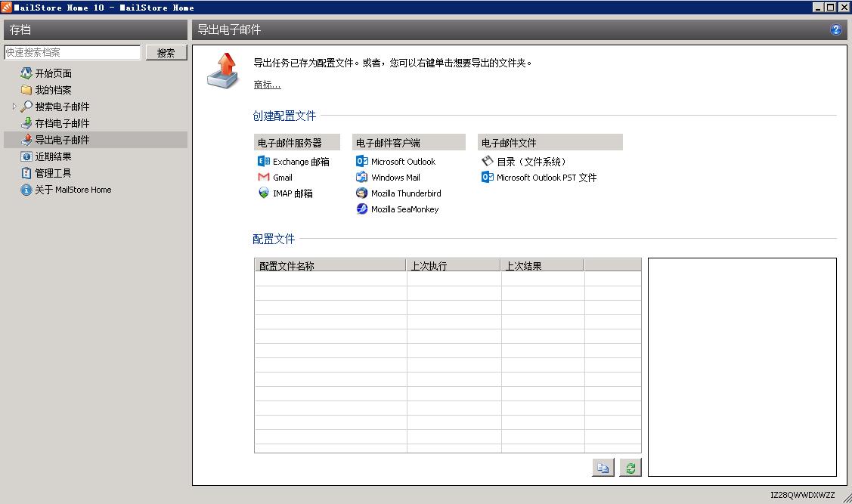Select 导出电子邮件 in the sidebar

(x=62, y=140)
